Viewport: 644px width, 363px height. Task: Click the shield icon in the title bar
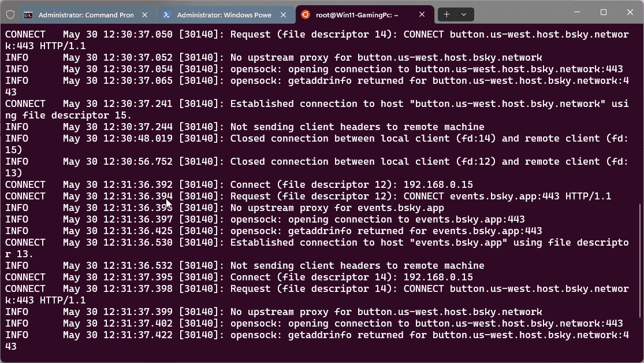point(9,16)
